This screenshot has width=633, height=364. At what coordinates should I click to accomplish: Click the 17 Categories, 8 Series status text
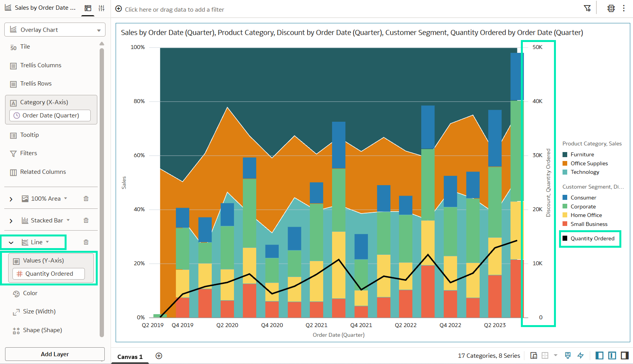point(489,355)
